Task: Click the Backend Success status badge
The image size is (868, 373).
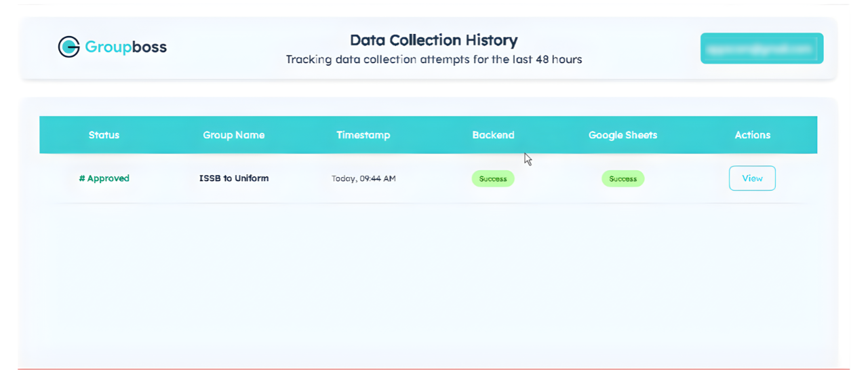Action: (x=493, y=178)
